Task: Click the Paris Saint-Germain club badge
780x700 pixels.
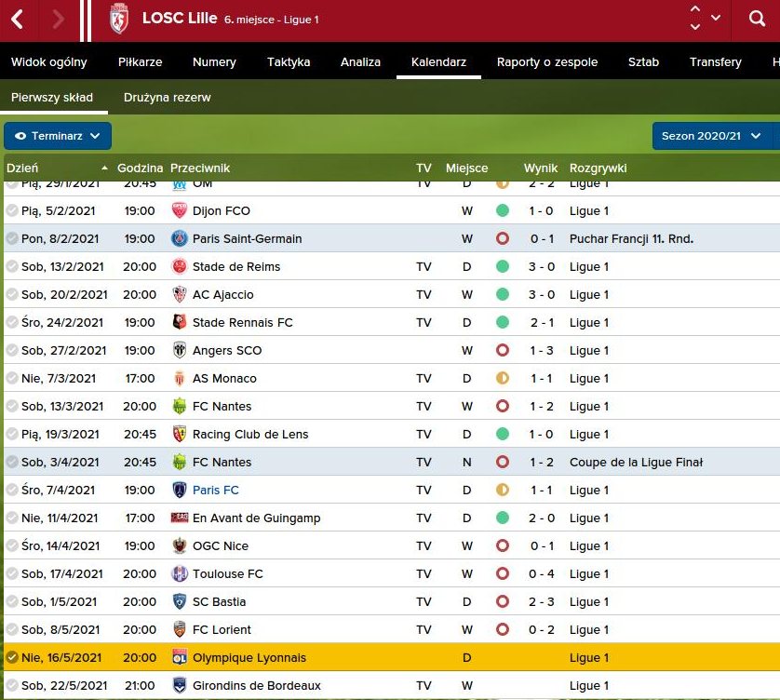Action: pos(180,239)
